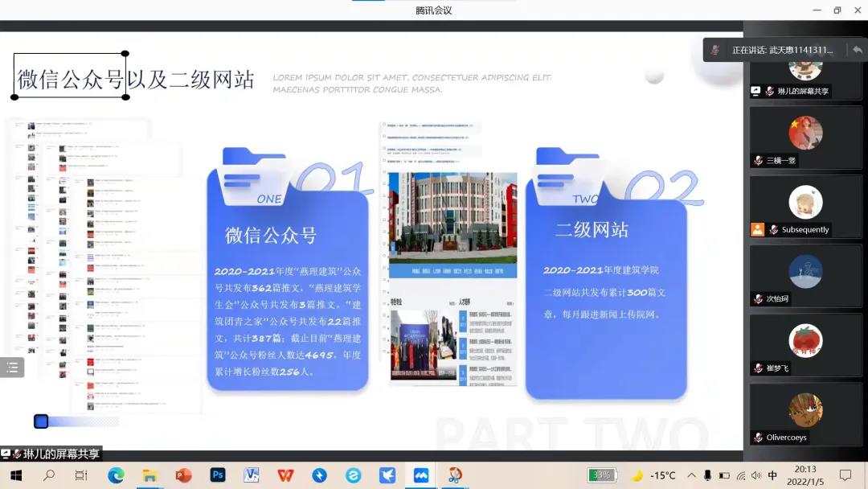Toggle the muted microphone for 三横一竖
The width and height of the screenshot is (868, 489).
(758, 161)
